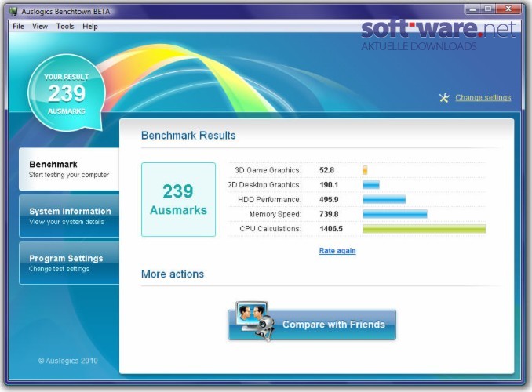Click the value 190.1

(329, 185)
